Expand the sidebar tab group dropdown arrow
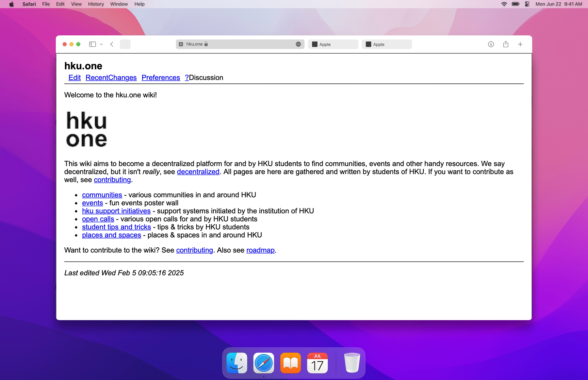The image size is (588, 380). click(101, 44)
